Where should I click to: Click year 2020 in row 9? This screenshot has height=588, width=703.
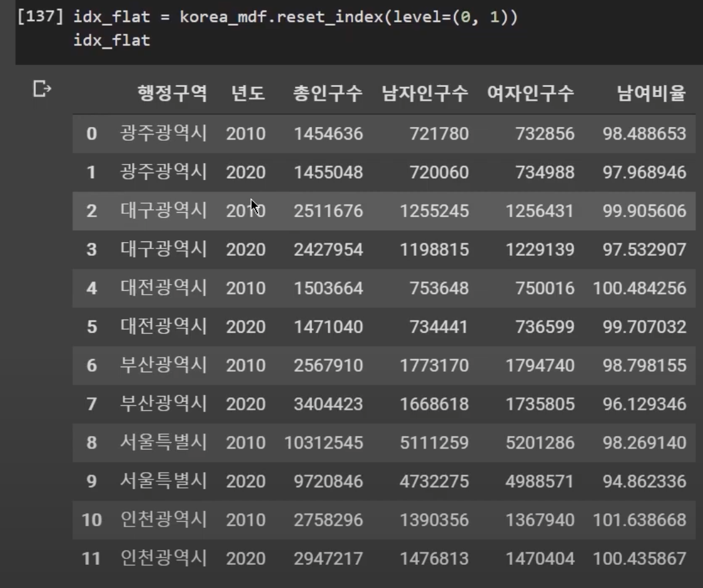(x=246, y=481)
